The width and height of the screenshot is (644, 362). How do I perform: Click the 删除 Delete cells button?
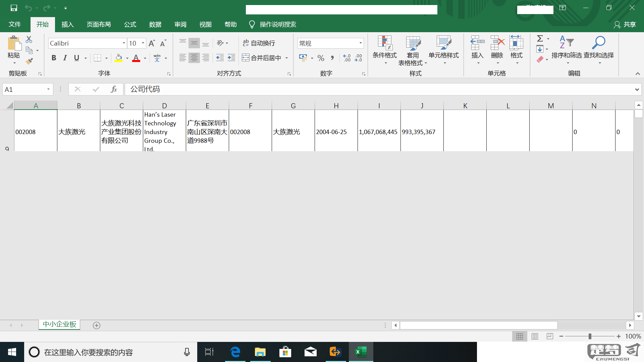[497, 50]
